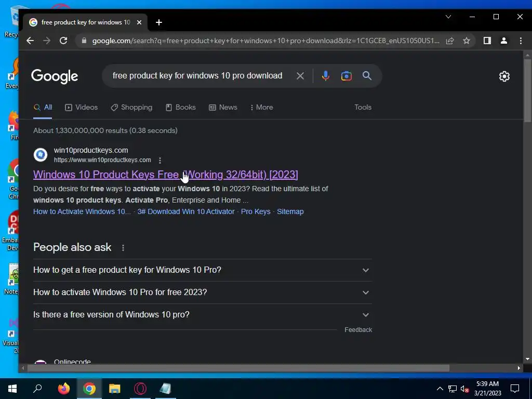Click the forward navigation arrow
Image resolution: width=532 pixels, height=399 pixels.
46,41
